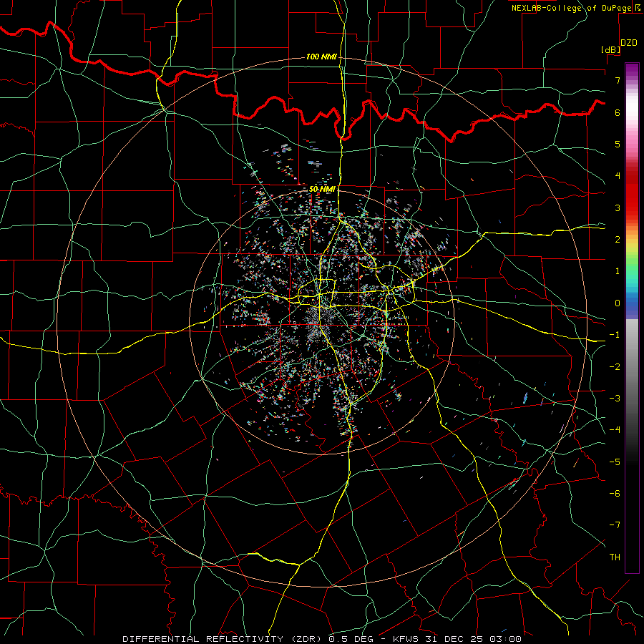
Task: Click the '100 NMI' range ring label
Action: point(321,57)
